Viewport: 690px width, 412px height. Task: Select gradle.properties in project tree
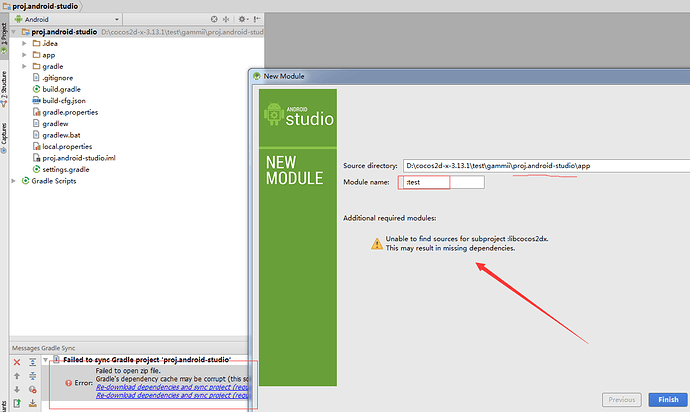coord(70,112)
